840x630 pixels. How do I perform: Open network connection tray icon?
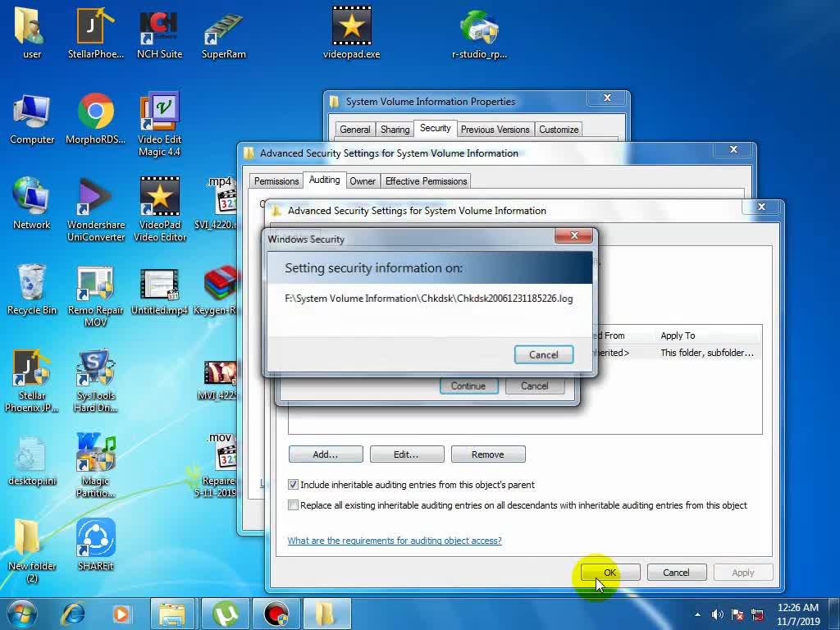[x=757, y=614]
